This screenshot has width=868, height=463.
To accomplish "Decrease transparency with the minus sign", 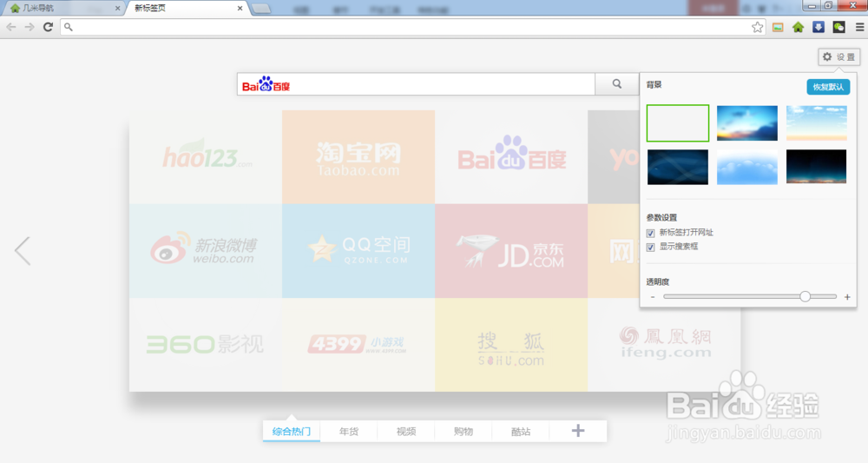I will 653,297.
